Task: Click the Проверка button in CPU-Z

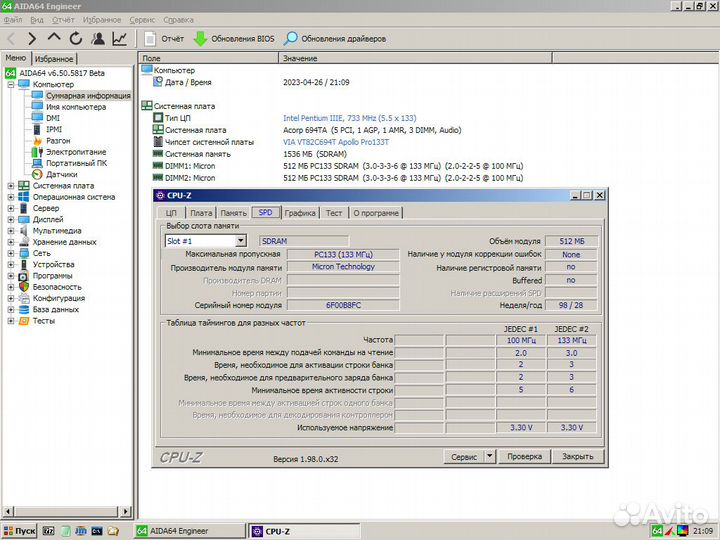Action: (524, 457)
